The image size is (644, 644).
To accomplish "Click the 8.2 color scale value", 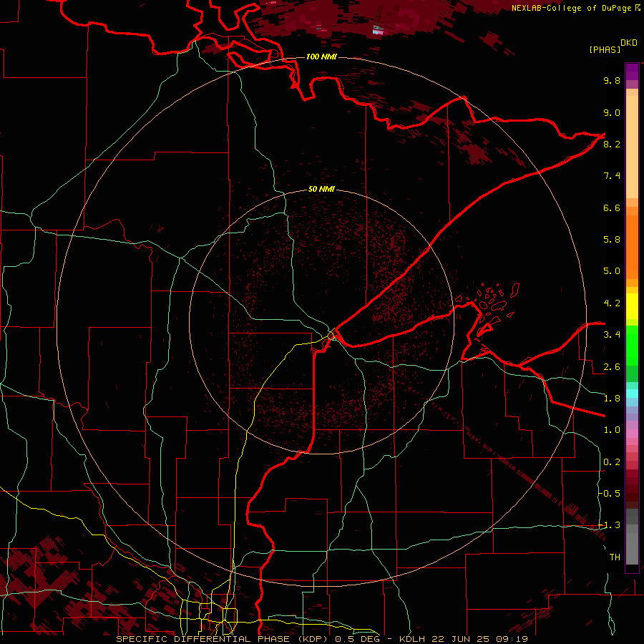I will pos(612,144).
